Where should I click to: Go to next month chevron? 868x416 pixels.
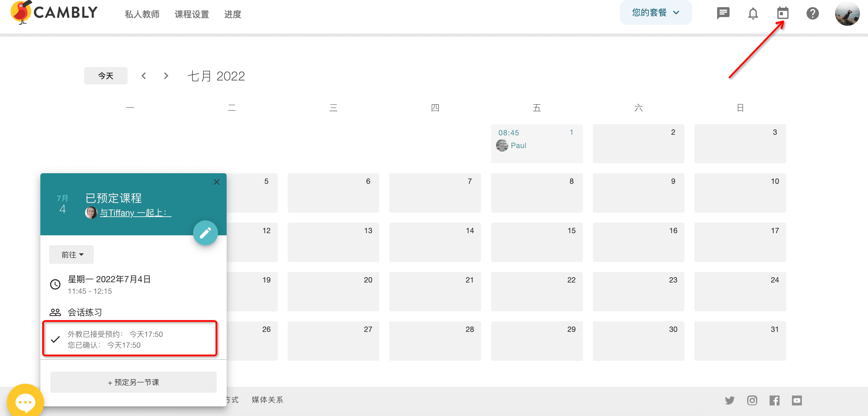click(x=166, y=76)
